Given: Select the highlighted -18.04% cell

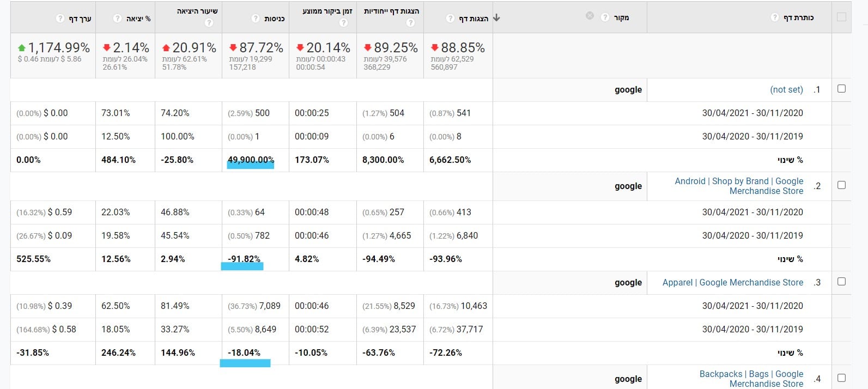Looking at the screenshot, I should [x=244, y=352].
